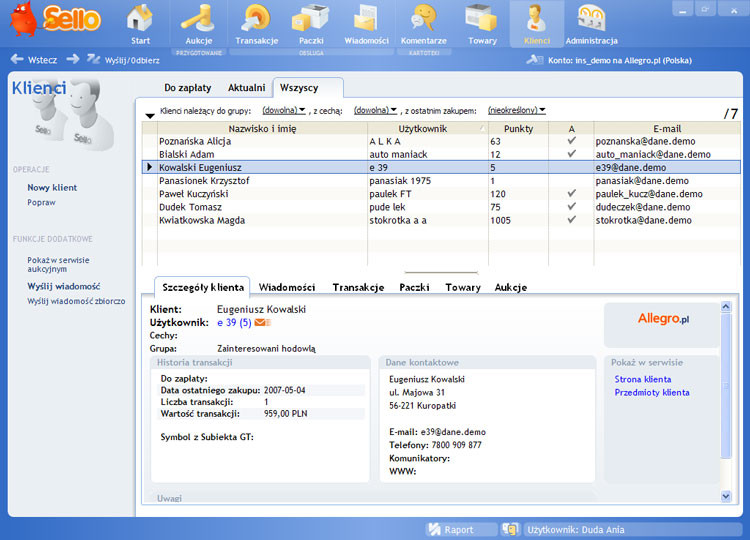Open the details Paczki tab

(x=414, y=287)
